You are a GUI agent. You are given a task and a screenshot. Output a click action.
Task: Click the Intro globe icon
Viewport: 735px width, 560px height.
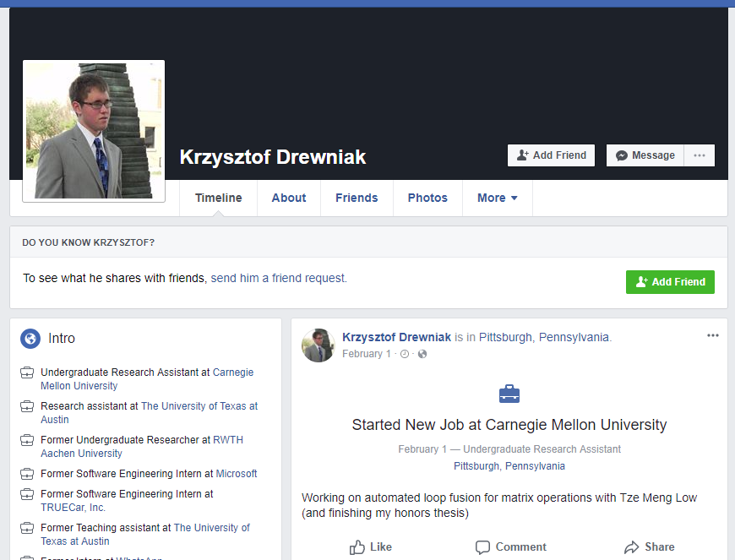pos(30,339)
